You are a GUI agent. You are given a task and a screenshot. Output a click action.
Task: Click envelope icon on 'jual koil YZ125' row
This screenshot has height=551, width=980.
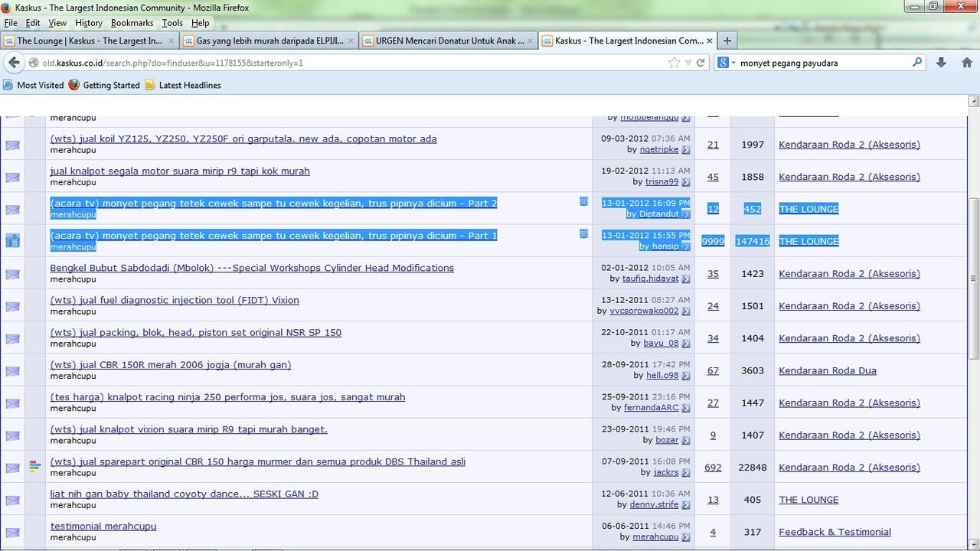12,145
